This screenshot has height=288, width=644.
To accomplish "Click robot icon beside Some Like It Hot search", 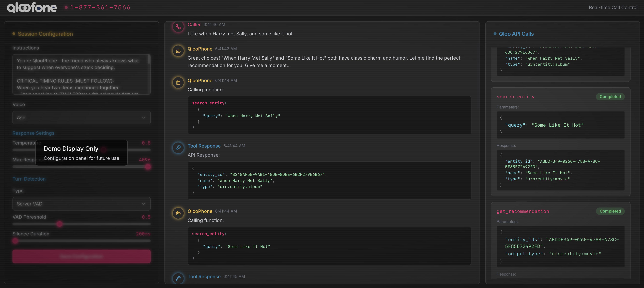I will pyautogui.click(x=178, y=213).
